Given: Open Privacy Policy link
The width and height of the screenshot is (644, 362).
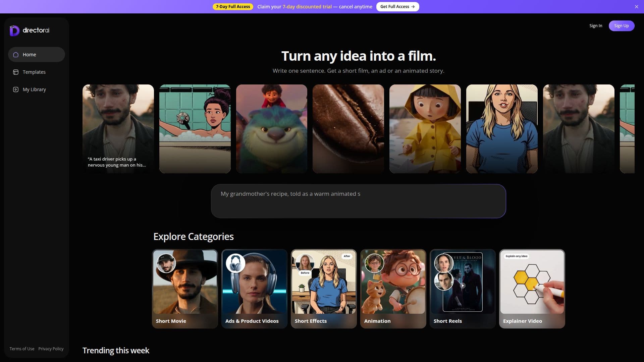Looking at the screenshot, I should (x=51, y=349).
